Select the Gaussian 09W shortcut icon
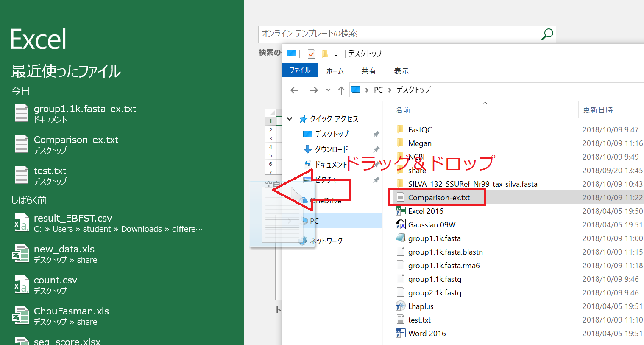 click(x=400, y=224)
